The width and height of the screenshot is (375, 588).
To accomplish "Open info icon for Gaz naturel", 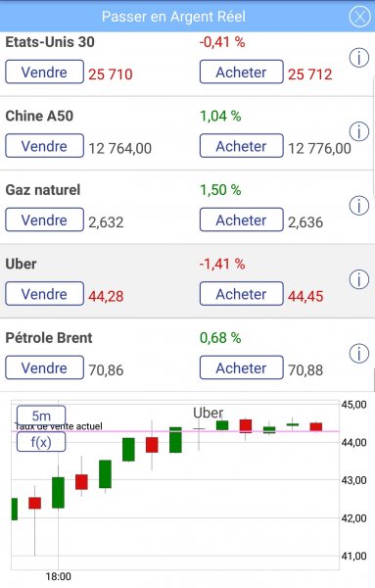I will [x=359, y=206].
